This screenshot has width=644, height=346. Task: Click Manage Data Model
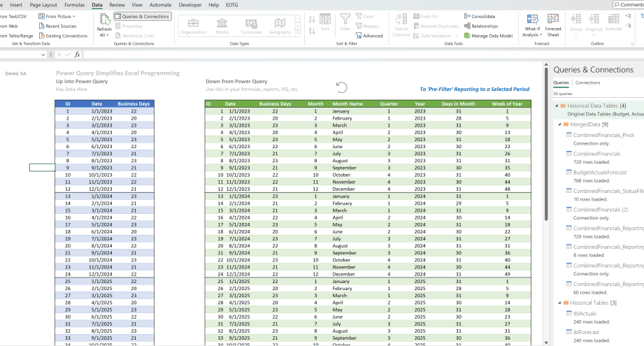pyautogui.click(x=488, y=36)
